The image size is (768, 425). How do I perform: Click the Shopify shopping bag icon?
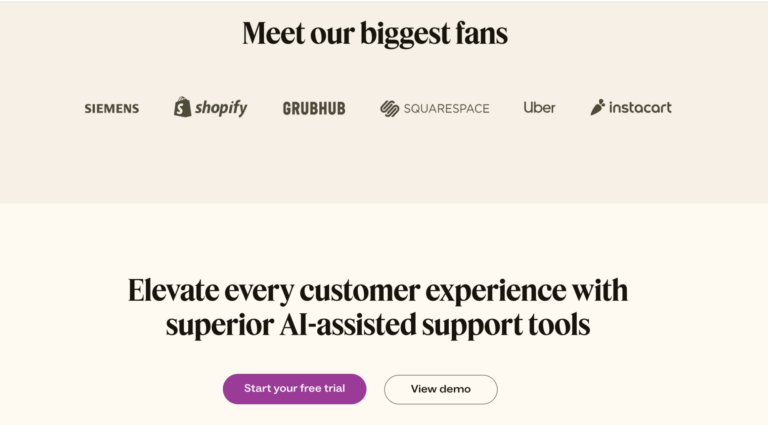[x=182, y=107]
